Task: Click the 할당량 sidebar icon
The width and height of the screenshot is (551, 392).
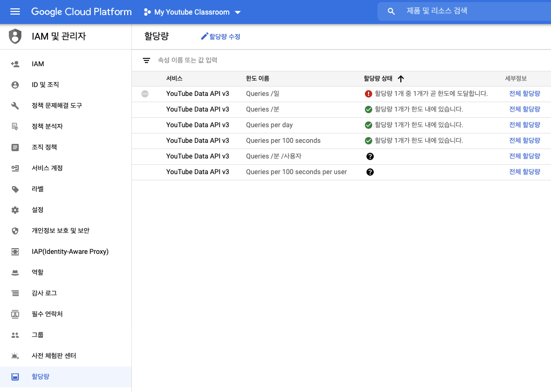Action: tap(15, 376)
